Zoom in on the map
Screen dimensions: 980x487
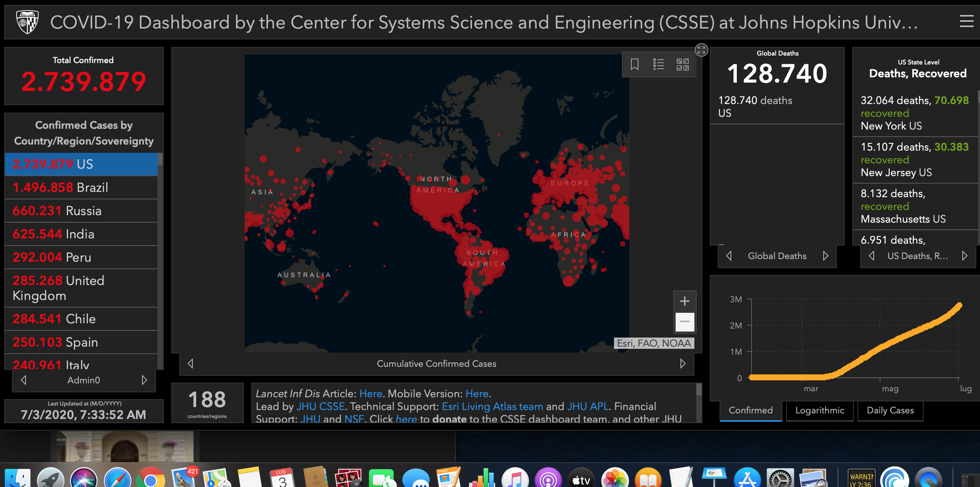(684, 301)
